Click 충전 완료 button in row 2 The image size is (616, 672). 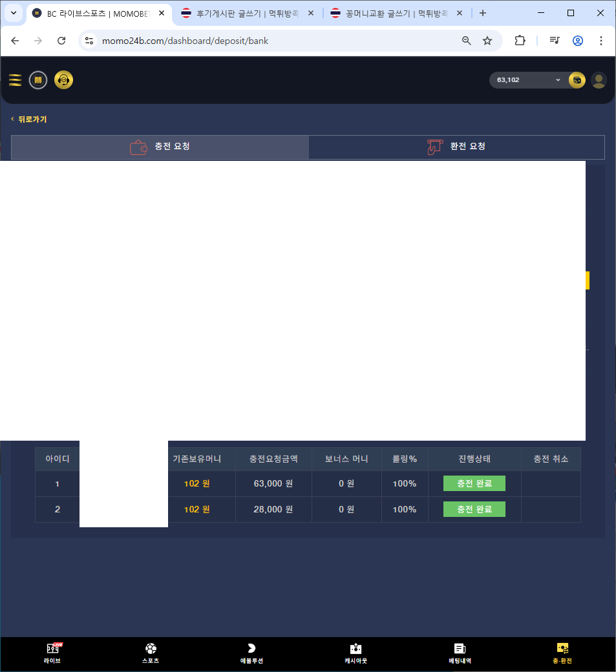474,509
